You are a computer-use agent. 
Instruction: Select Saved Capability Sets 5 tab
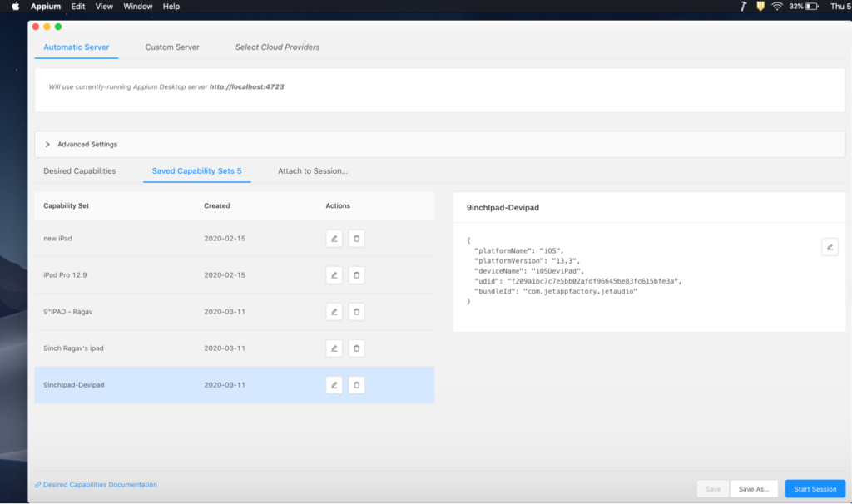tap(196, 171)
